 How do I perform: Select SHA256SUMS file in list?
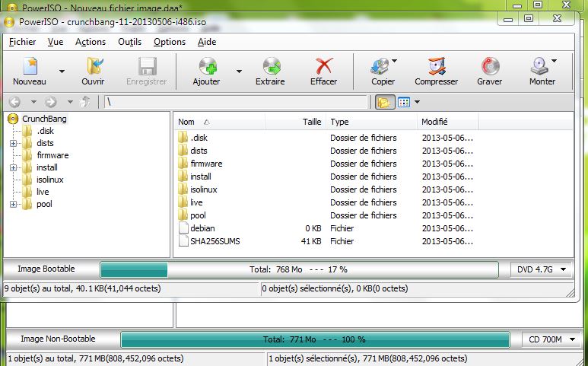point(215,241)
